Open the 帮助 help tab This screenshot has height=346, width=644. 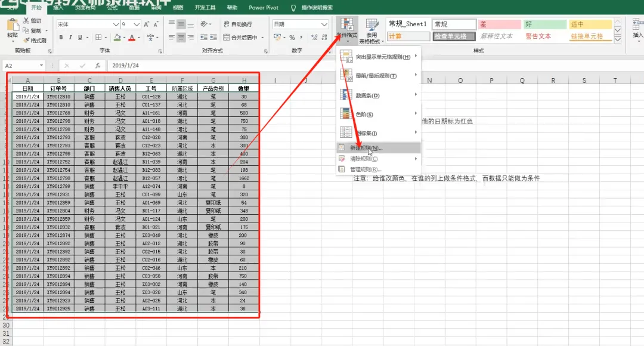click(x=232, y=7)
